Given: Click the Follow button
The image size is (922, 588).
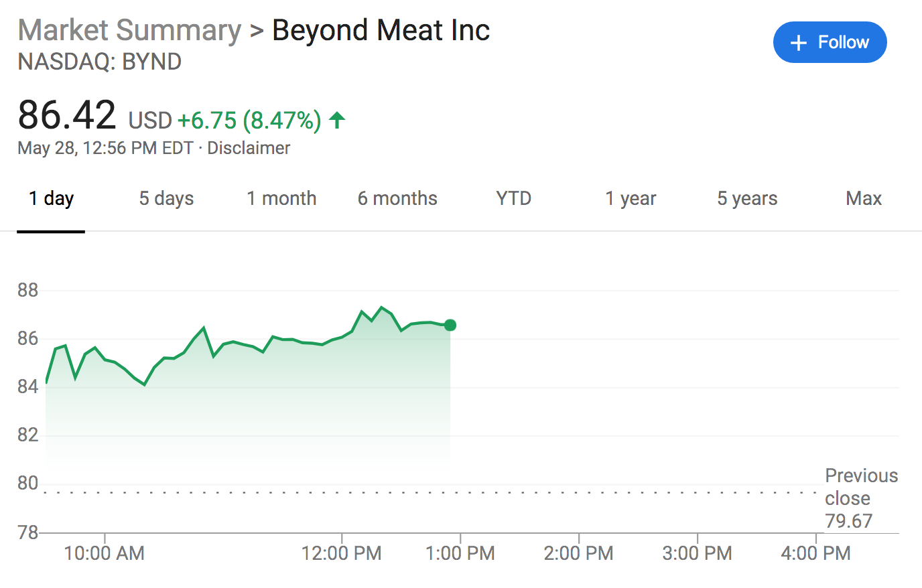Looking at the screenshot, I should click(830, 42).
